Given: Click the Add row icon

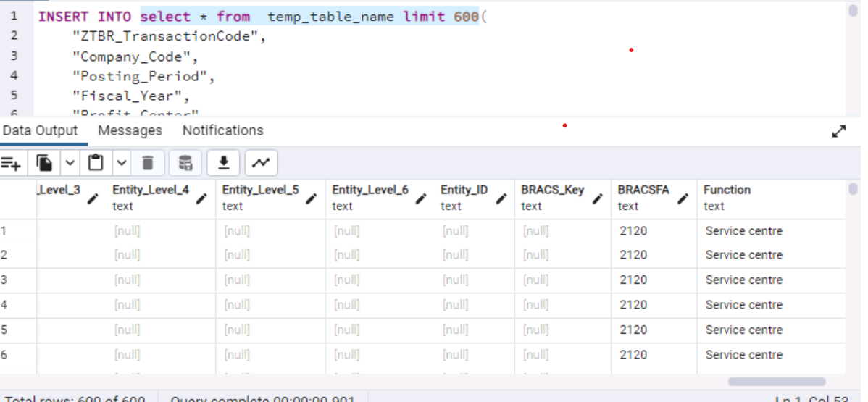Looking at the screenshot, I should [x=11, y=164].
